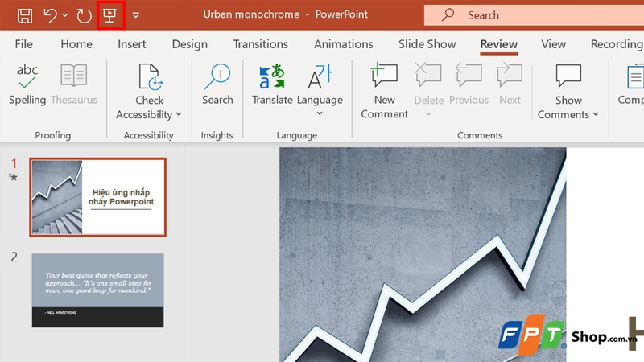Image resolution: width=644 pixels, height=362 pixels.
Task: Click the Show Comments icon
Action: click(x=568, y=76)
